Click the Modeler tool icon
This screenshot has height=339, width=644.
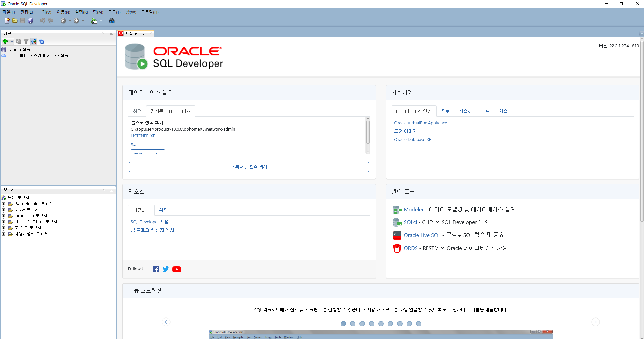[397, 210]
